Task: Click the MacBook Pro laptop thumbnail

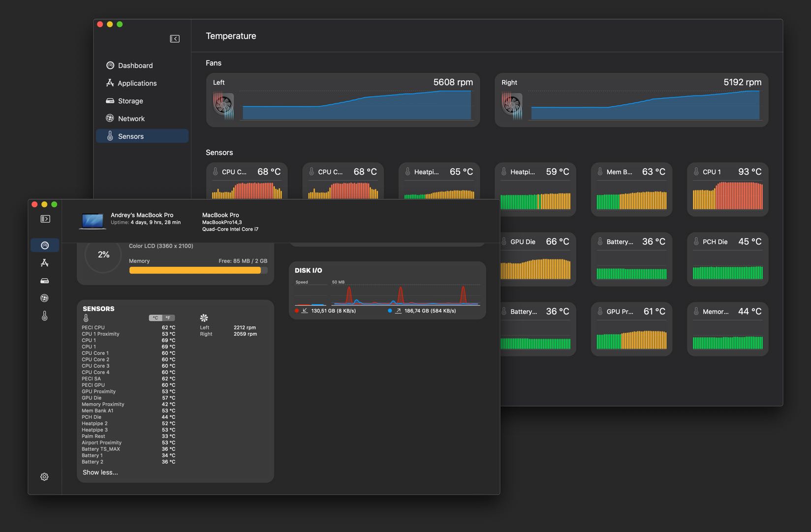Action: coord(93,221)
